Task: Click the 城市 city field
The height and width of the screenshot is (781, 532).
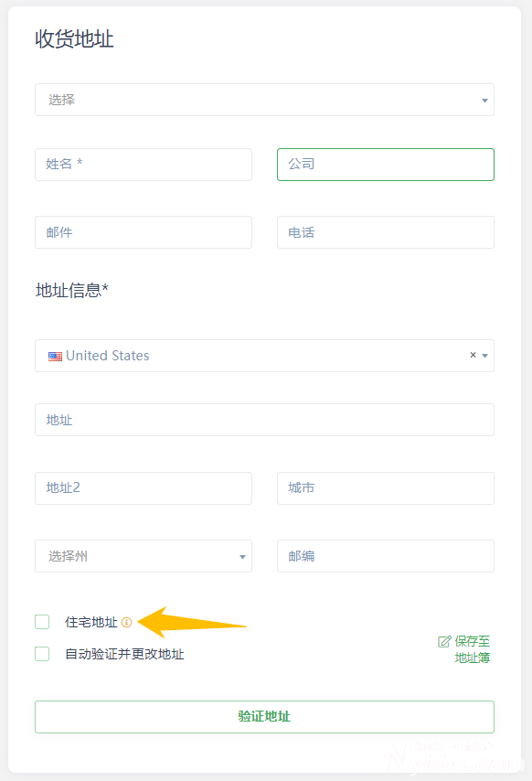Action: point(385,488)
